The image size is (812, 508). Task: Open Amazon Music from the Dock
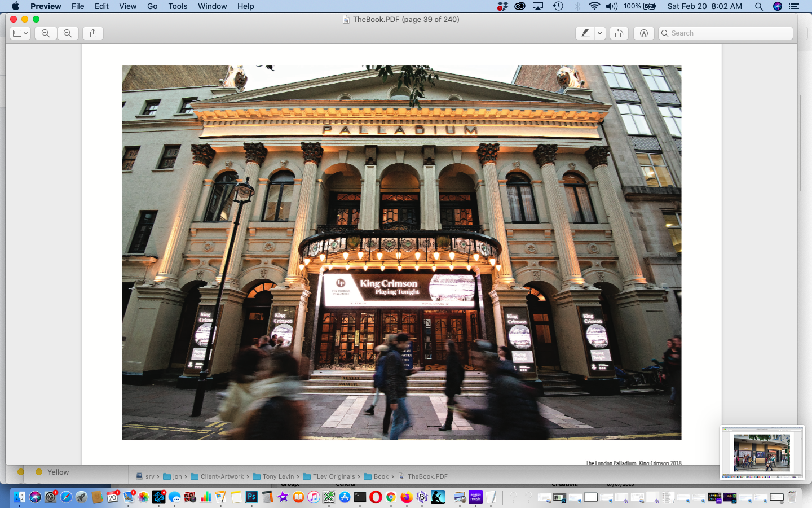pos(475,497)
